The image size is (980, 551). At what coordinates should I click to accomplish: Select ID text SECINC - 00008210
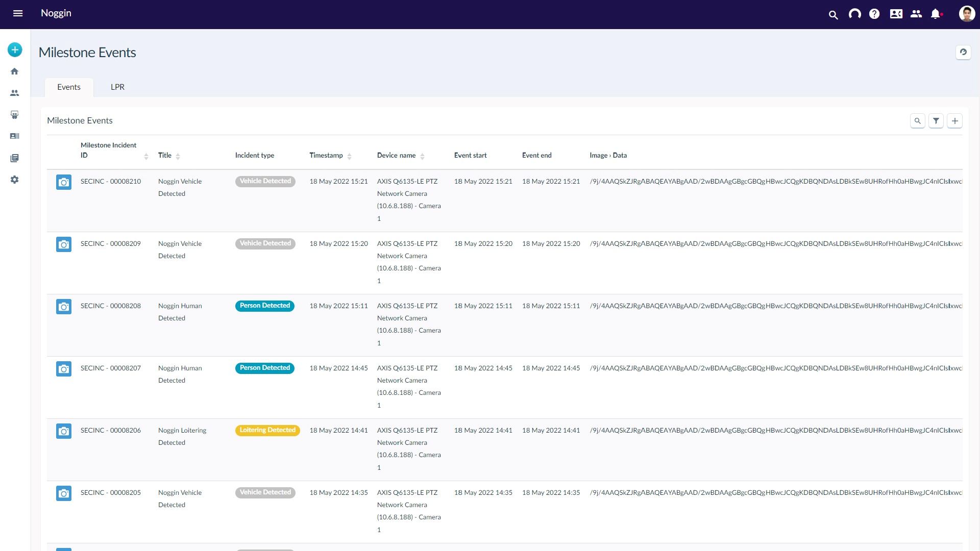(x=111, y=182)
